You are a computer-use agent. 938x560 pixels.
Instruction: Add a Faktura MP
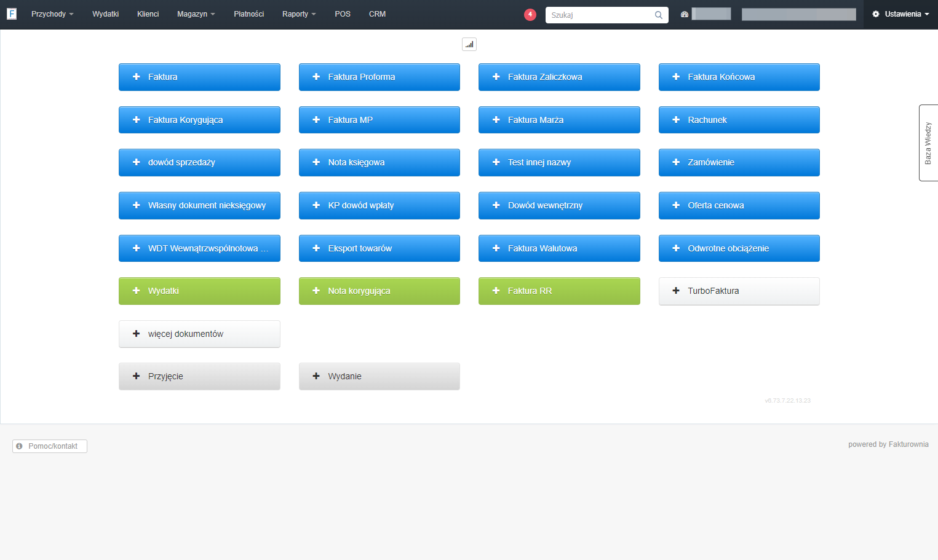(380, 120)
